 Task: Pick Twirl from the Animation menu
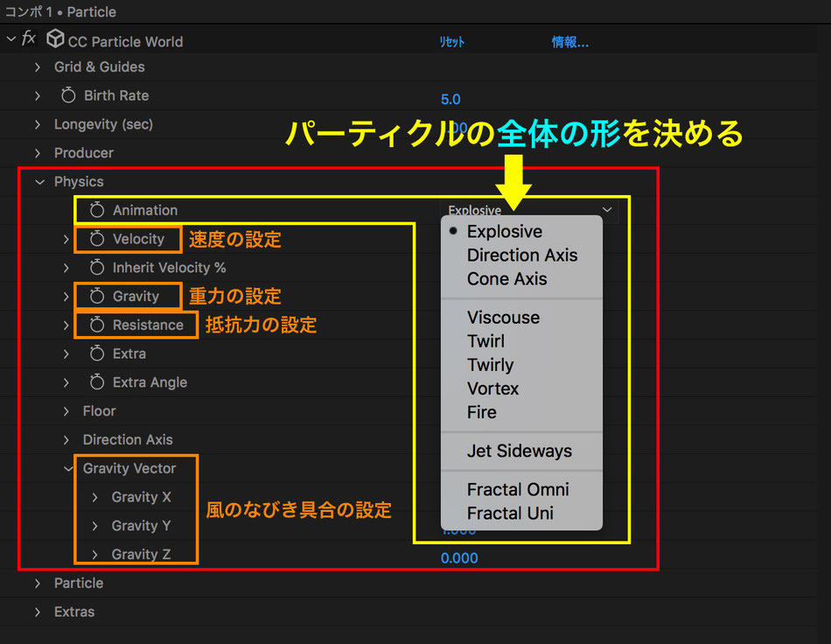point(521,341)
